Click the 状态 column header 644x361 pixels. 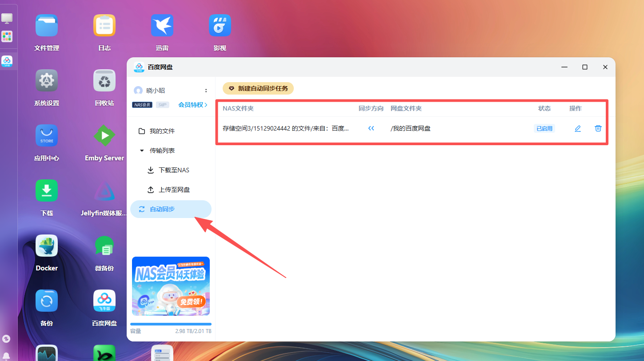click(544, 108)
